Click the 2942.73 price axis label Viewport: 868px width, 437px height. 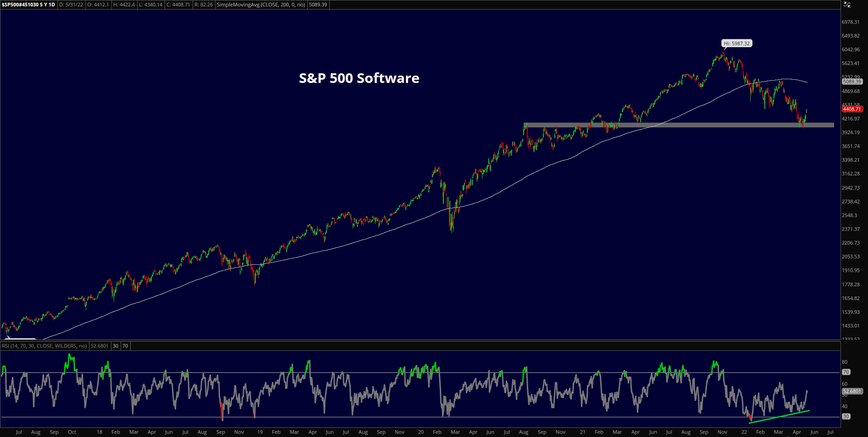851,188
